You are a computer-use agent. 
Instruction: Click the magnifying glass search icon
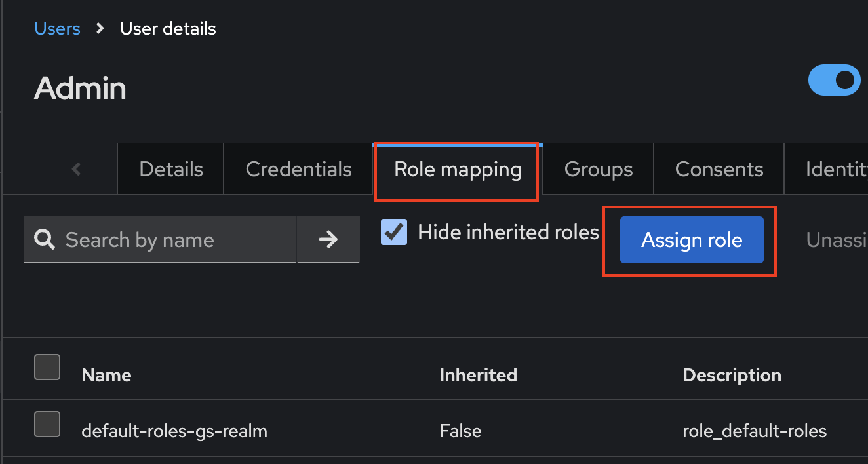45,240
